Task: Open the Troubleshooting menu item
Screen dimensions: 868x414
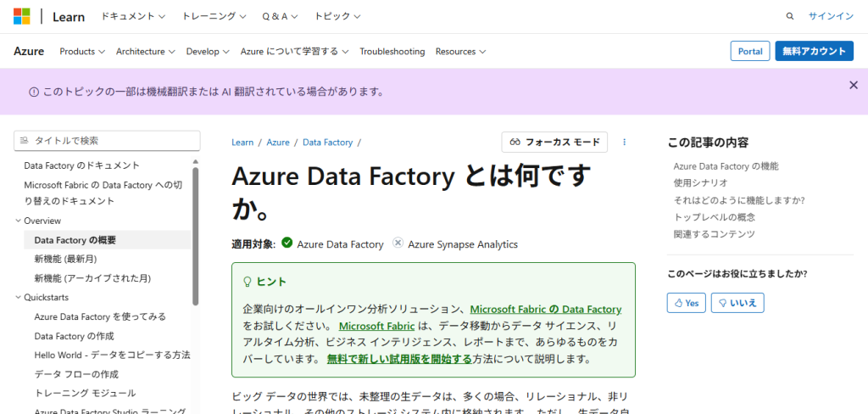Action: tap(392, 52)
